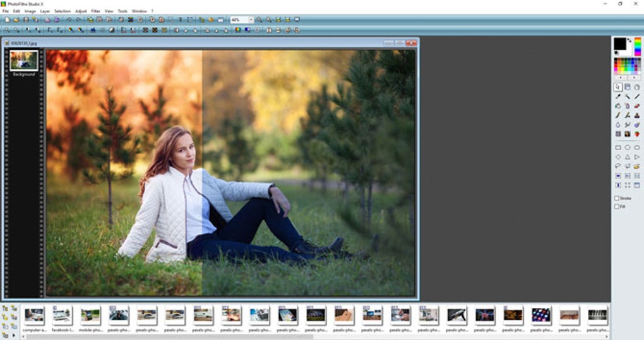Open the Edit menu
Viewport: 644px width, 340px height.
[x=16, y=11]
